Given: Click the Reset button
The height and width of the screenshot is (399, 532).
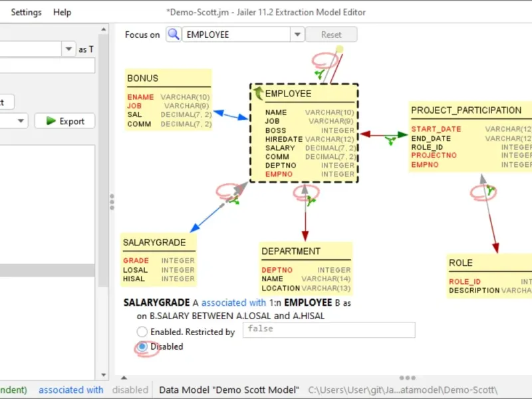Looking at the screenshot, I should tap(331, 35).
